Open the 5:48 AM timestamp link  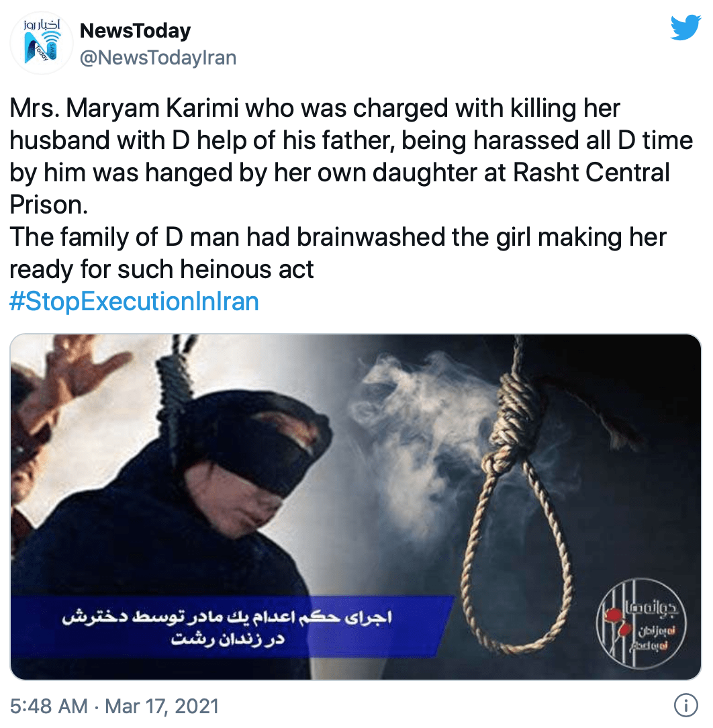[x=49, y=707]
